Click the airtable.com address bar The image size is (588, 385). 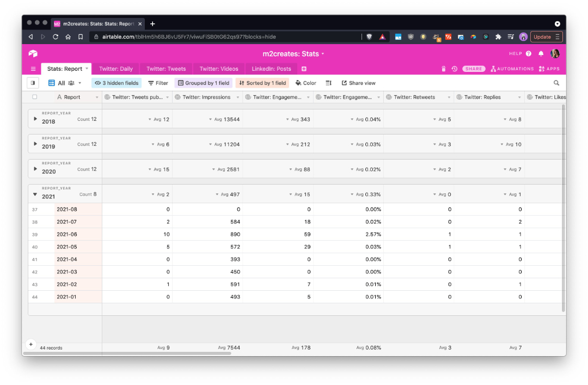tap(225, 37)
